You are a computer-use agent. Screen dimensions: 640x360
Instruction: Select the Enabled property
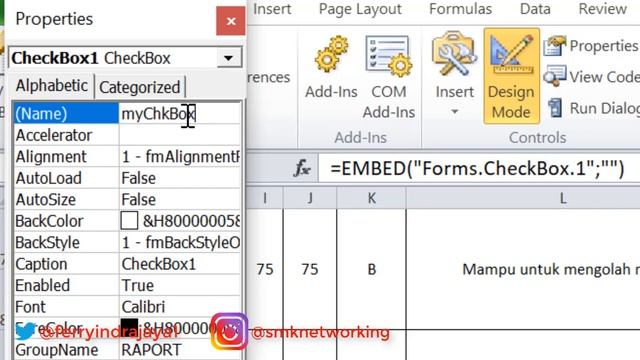point(66,285)
